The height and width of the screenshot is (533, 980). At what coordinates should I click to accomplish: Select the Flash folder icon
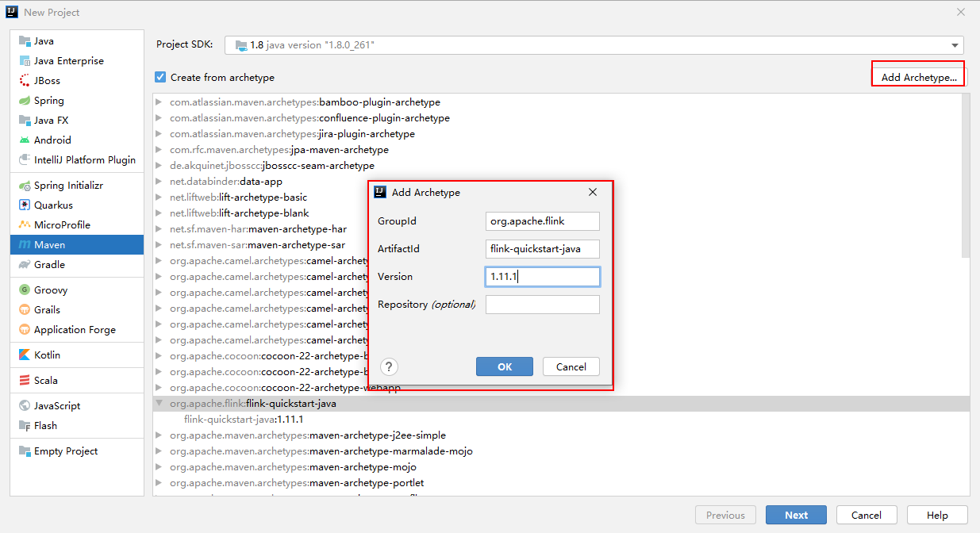(x=25, y=426)
